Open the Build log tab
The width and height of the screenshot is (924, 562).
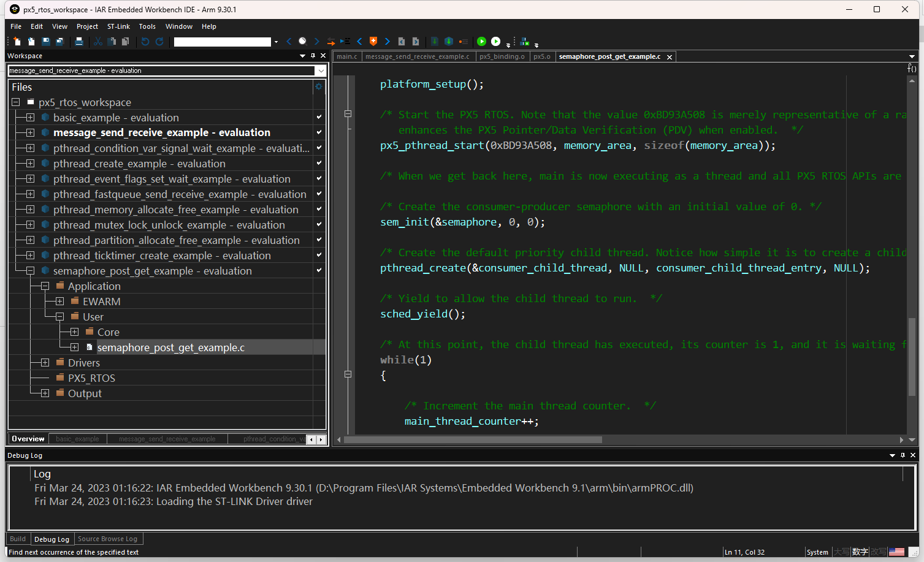click(18, 539)
